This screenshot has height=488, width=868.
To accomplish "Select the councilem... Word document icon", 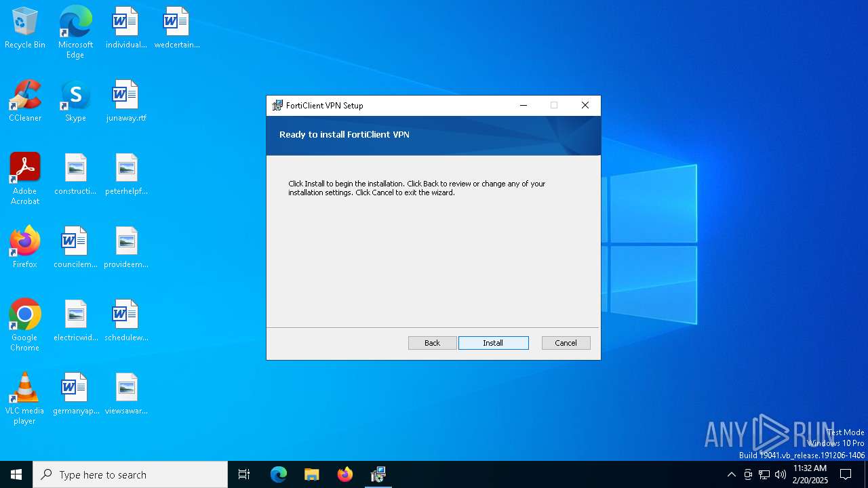I will 75,248.
